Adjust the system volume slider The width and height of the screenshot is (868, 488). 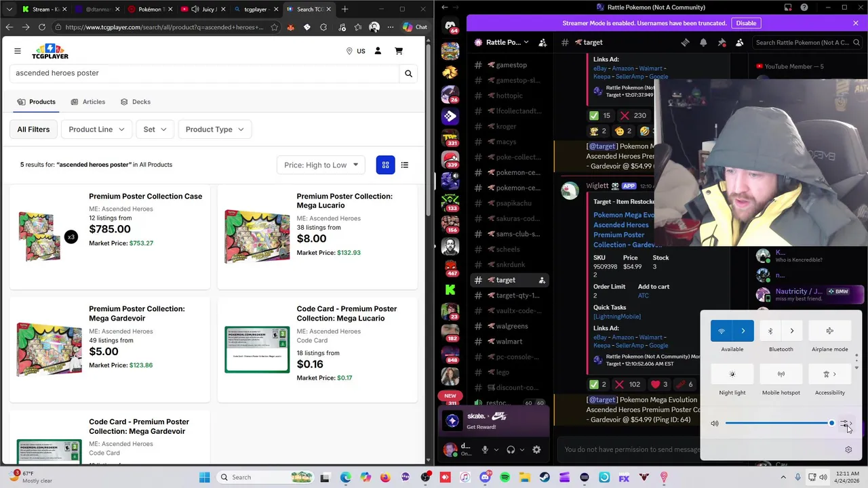(x=779, y=423)
